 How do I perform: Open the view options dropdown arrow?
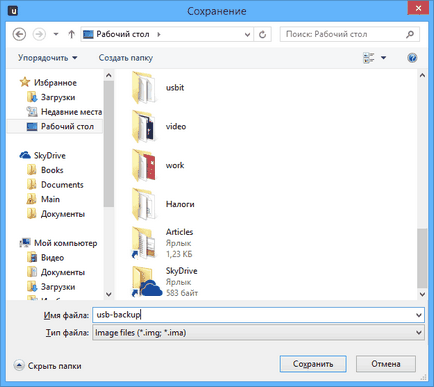coord(384,58)
